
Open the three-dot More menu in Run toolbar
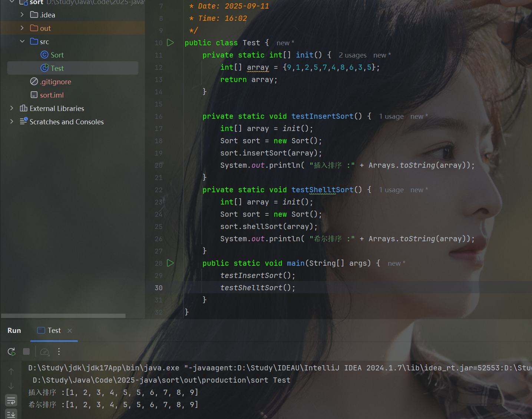point(59,351)
